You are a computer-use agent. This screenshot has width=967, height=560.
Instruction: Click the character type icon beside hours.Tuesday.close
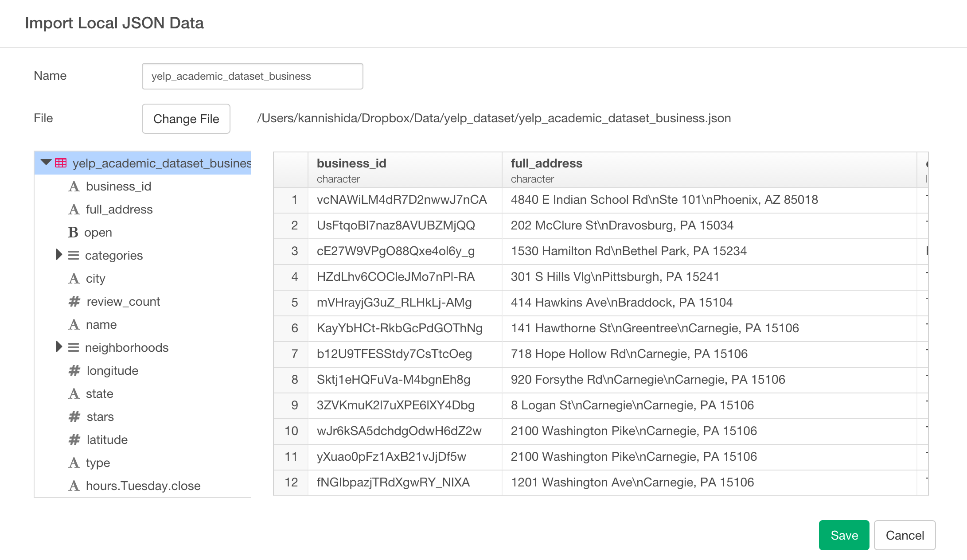point(74,486)
